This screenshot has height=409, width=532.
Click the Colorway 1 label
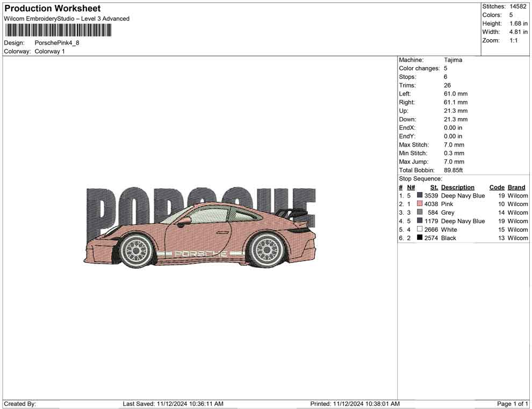pos(49,51)
